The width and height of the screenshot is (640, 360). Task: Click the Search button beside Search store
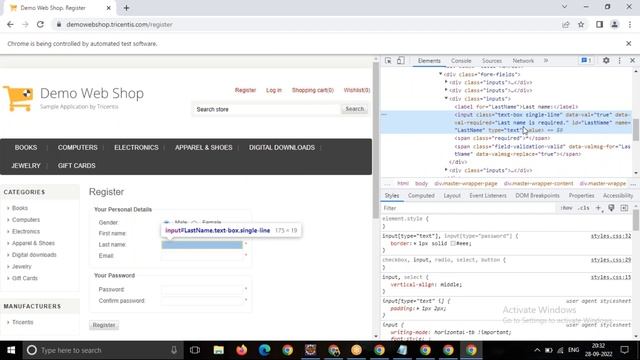click(354, 109)
